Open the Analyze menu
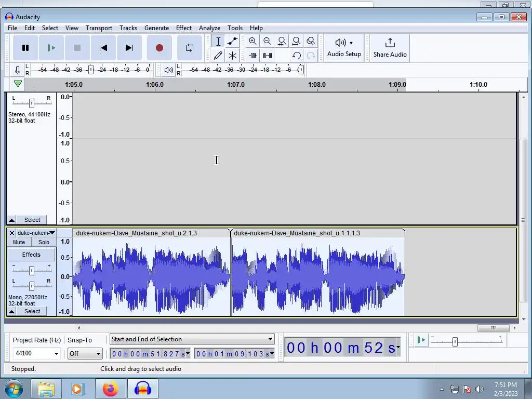The image size is (532, 399). (209, 28)
